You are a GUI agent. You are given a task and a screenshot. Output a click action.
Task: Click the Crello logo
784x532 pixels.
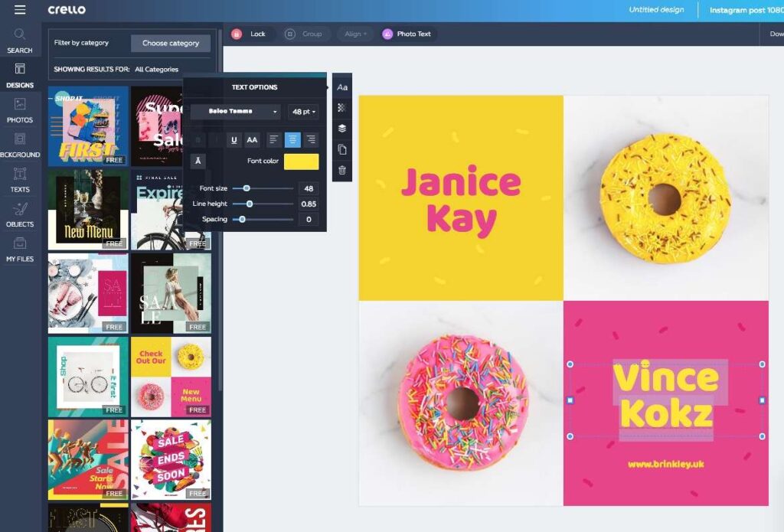(67, 9)
